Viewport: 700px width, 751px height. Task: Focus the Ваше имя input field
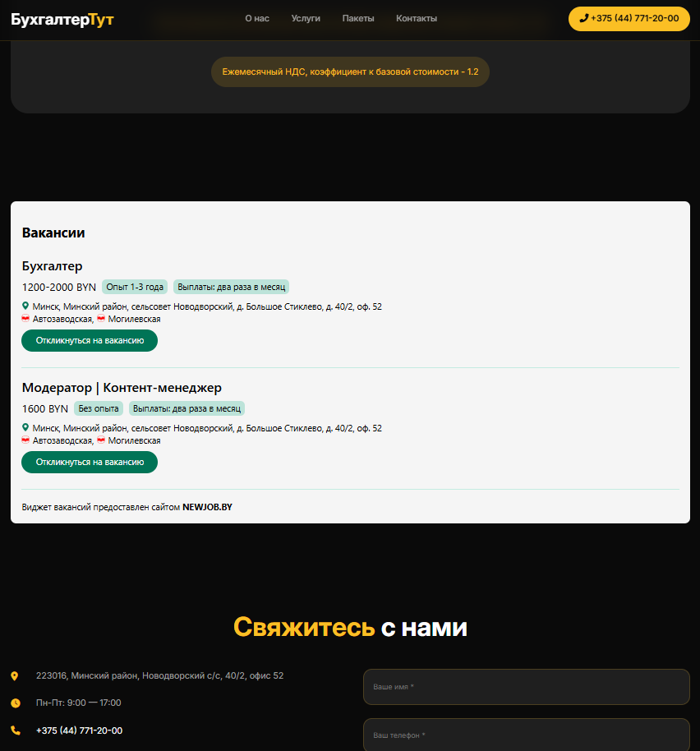(x=526, y=687)
